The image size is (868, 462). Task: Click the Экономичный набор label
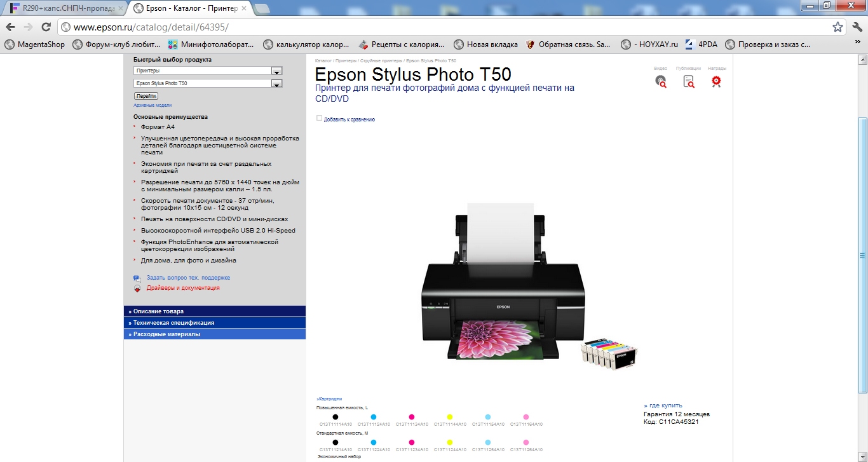point(339,457)
